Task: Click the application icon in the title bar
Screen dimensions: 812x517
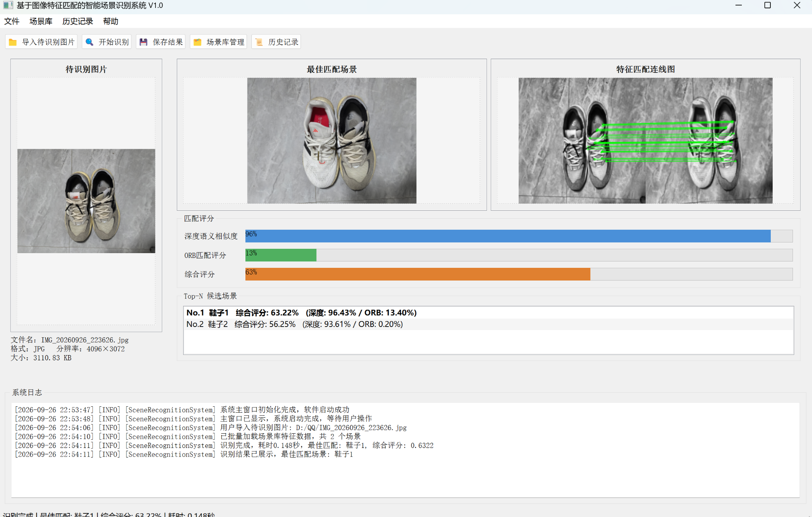Action: coord(8,6)
